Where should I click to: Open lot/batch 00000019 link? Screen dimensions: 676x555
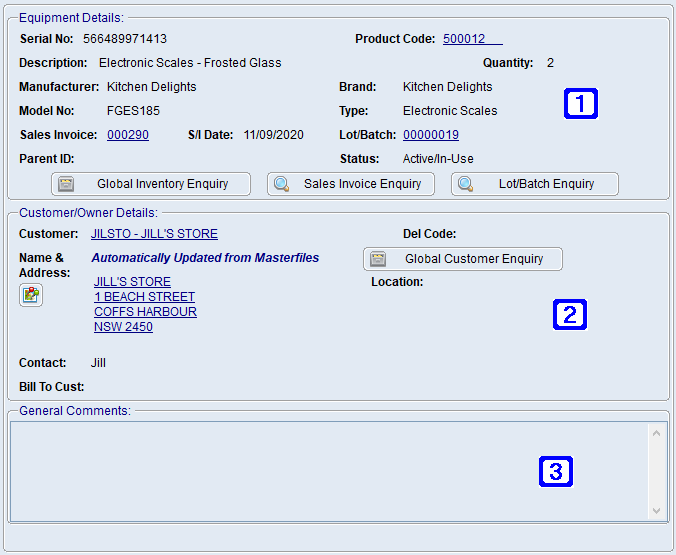click(x=431, y=135)
